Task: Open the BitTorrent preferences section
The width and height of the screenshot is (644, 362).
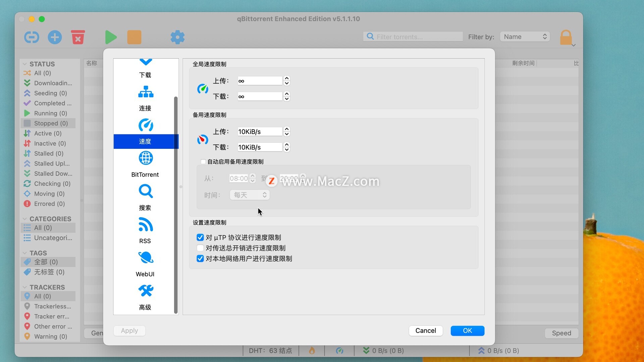Action: coord(145,165)
